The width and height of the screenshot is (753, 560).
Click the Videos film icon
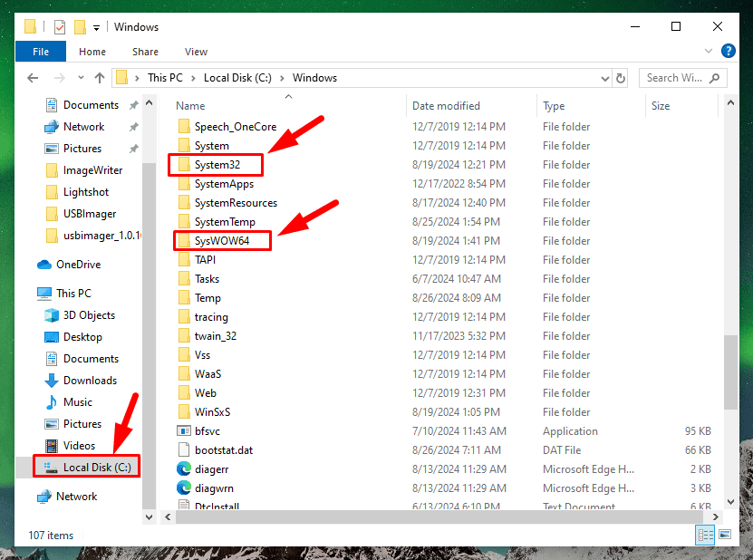point(52,446)
